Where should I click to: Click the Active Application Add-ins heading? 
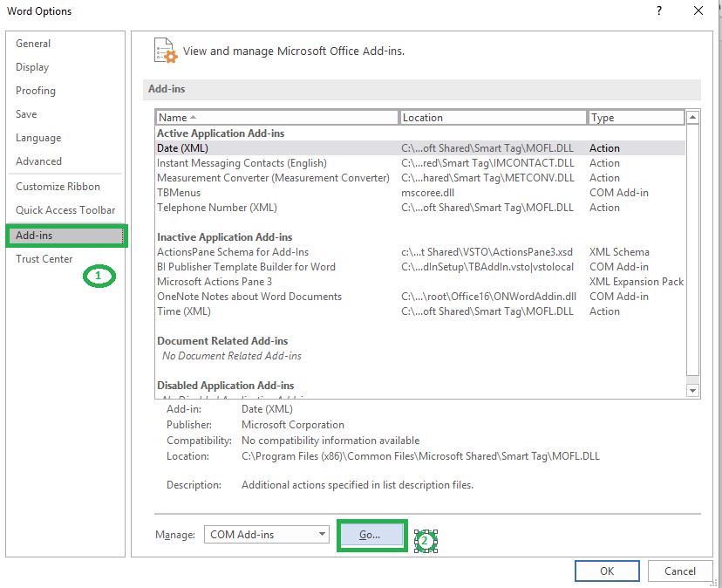coord(221,133)
